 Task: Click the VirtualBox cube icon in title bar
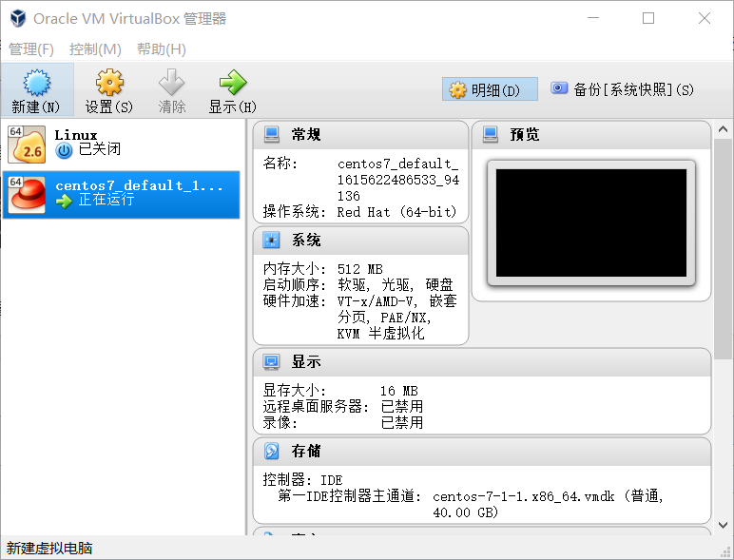[18, 18]
